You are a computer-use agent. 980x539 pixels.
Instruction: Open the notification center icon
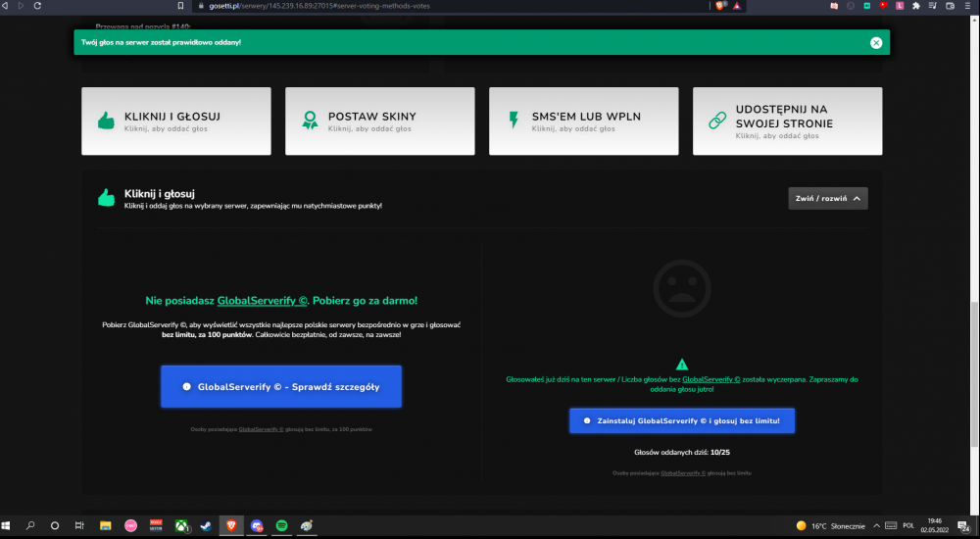click(963, 526)
